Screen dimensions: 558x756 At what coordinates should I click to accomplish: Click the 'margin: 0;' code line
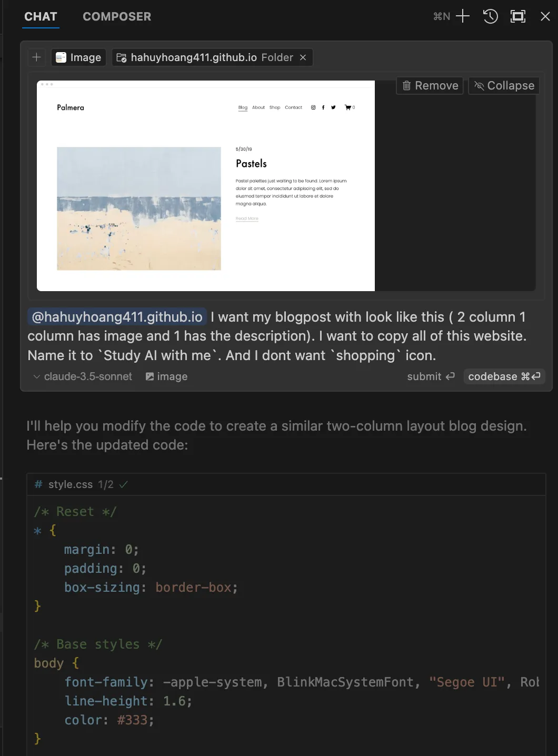[102, 550]
